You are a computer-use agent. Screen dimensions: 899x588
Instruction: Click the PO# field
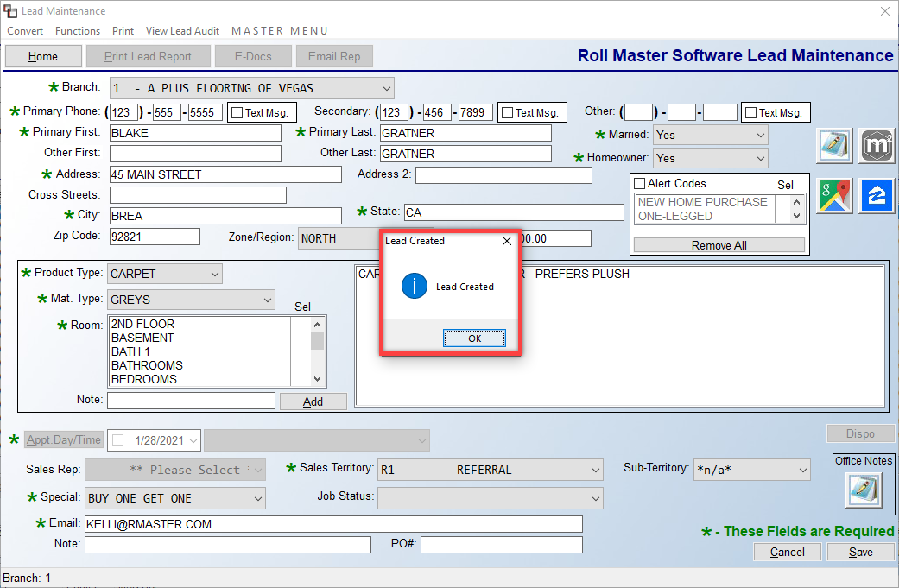point(501,545)
